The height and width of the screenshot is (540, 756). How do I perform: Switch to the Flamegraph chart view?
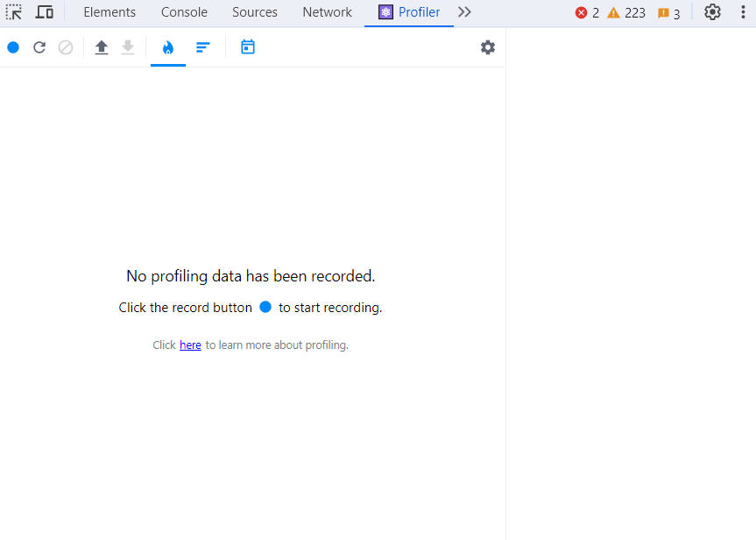[x=168, y=47]
